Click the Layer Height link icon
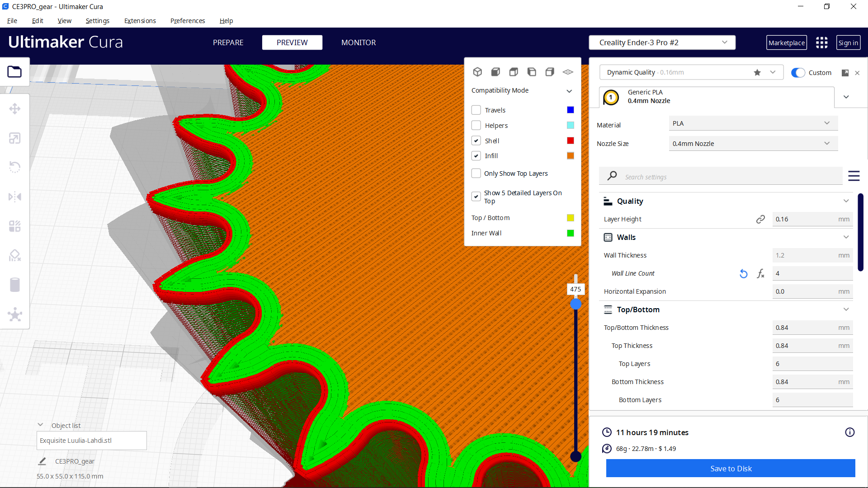This screenshot has height=488, width=868. click(760, 219)
